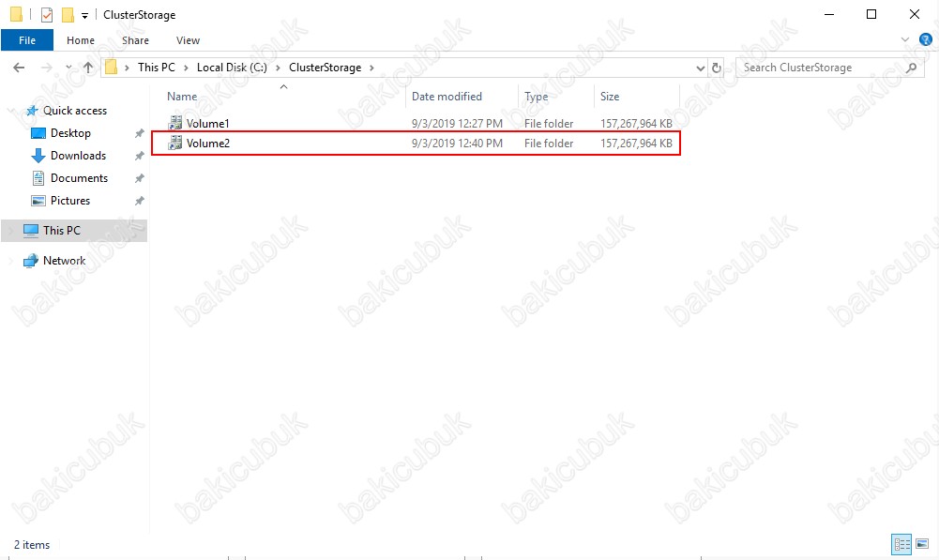This screenshot has height=560, width=939.
Task: Click the Volume1 folder icon
Action: (174, 124)
